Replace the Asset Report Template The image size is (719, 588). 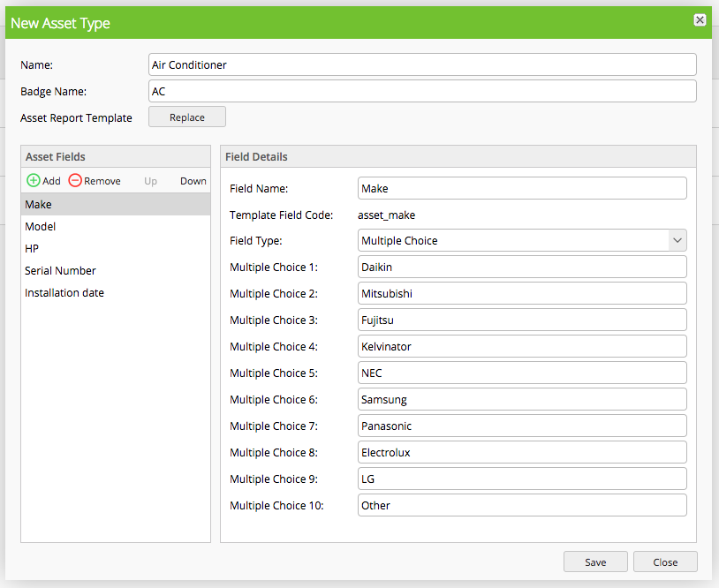[x=186, y=116]
